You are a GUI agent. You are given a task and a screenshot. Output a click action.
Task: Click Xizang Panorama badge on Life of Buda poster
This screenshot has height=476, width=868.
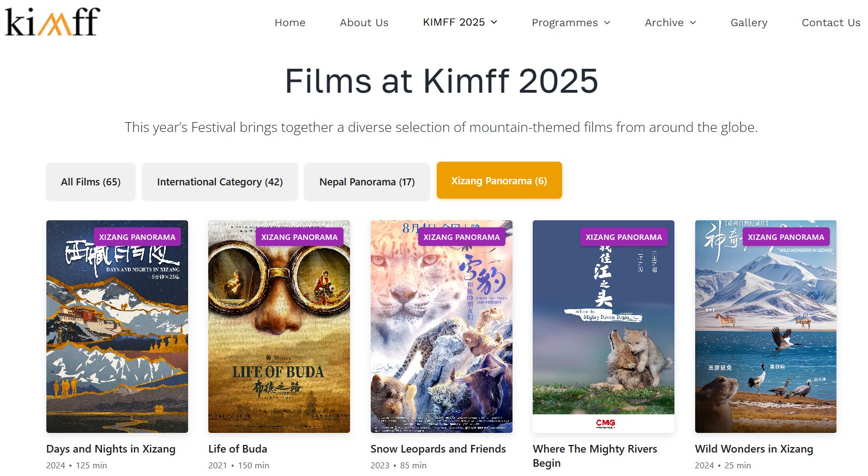coord(299,237)
